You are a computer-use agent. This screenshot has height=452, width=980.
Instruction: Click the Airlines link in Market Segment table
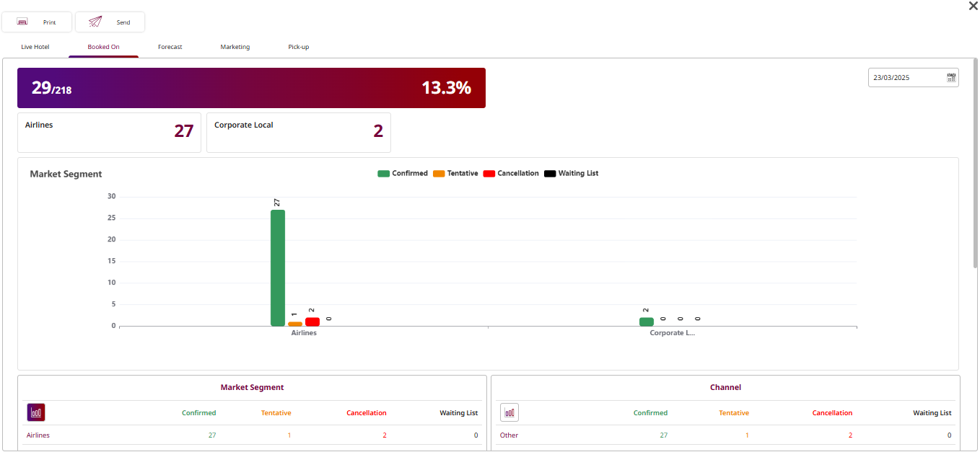[x=38, y=435]
